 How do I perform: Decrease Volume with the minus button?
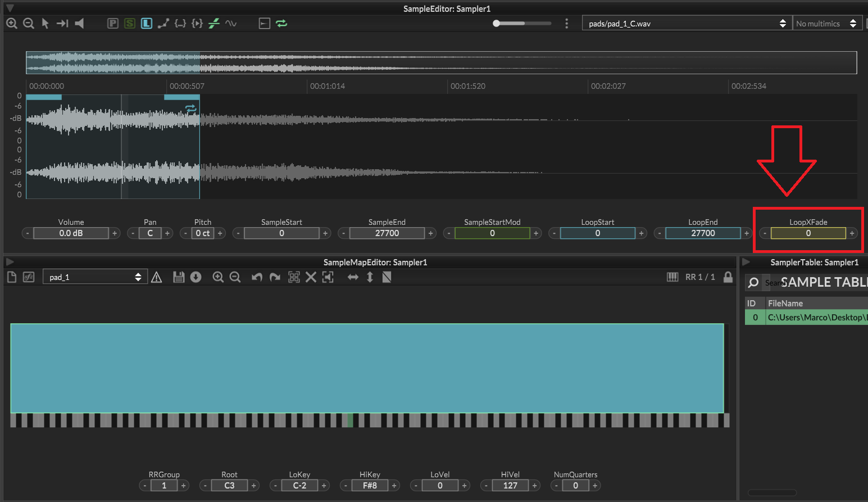27,233
